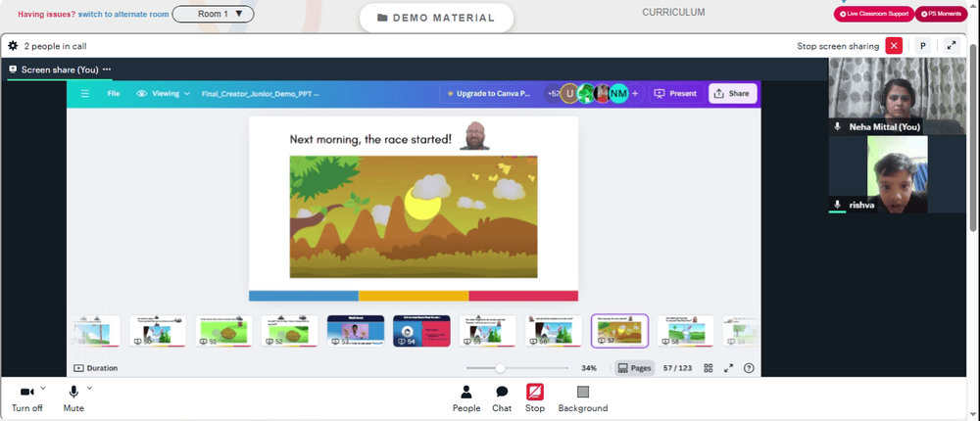The height and width of the screenshot is (421, 980).
Task: Click the Screen share (You) tab
Action: [x=60, y=70]
